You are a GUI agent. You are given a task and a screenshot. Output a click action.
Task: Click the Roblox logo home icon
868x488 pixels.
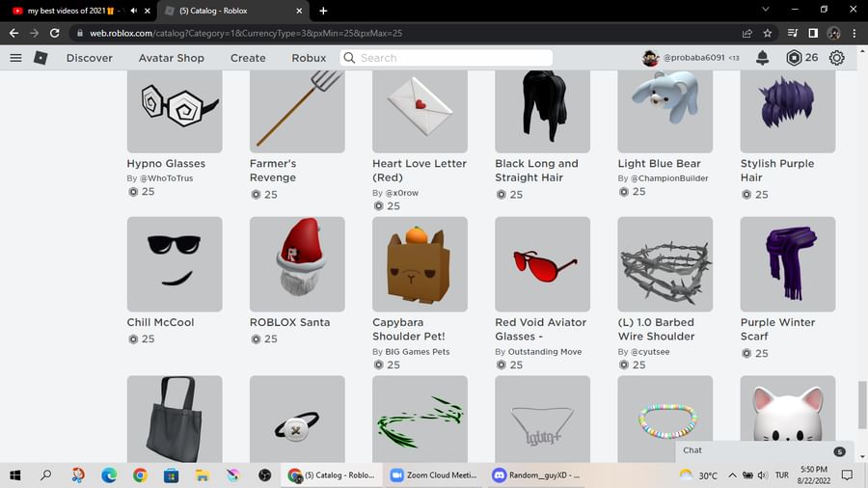[41, 58]
